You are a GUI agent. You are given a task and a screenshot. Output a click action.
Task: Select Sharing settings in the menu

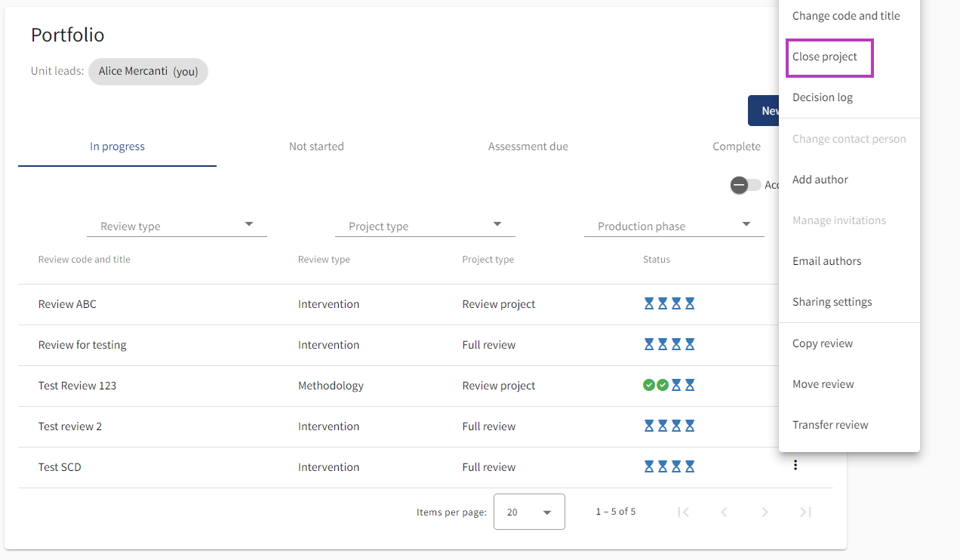(832, 302)
